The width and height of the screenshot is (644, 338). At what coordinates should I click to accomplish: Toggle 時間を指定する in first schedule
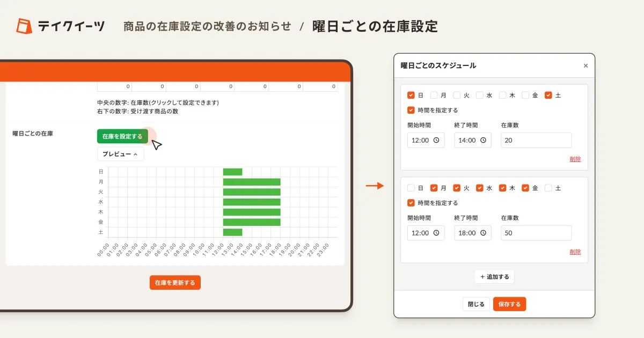[x=411, y=111]
